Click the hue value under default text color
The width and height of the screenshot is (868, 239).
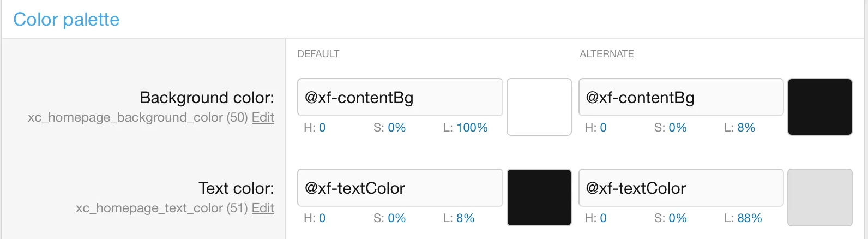322,218
